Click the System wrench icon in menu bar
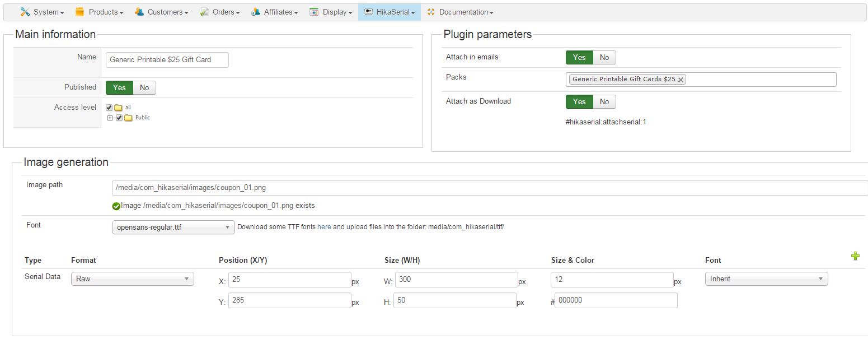This screenshot has width=868, height=348. point(25,12)
